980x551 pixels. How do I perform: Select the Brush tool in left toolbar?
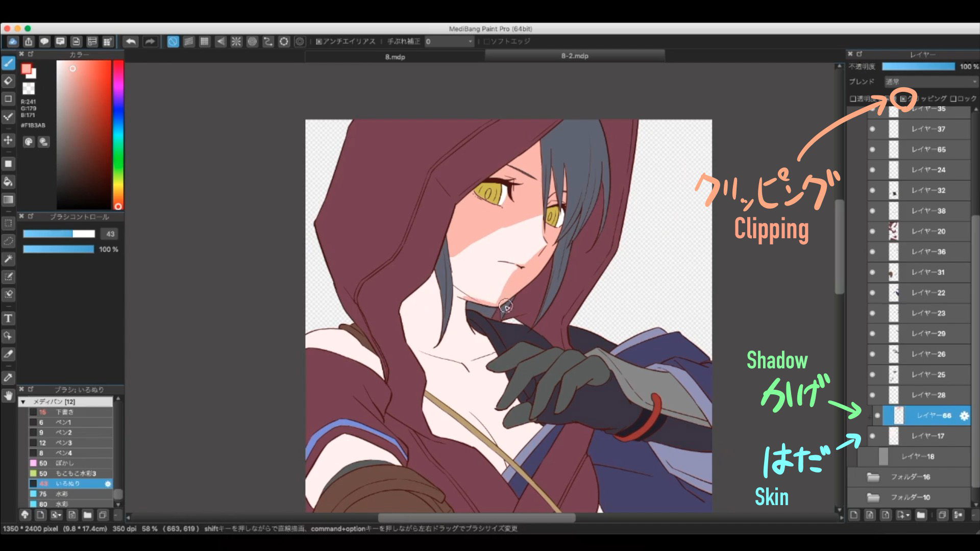8,63
